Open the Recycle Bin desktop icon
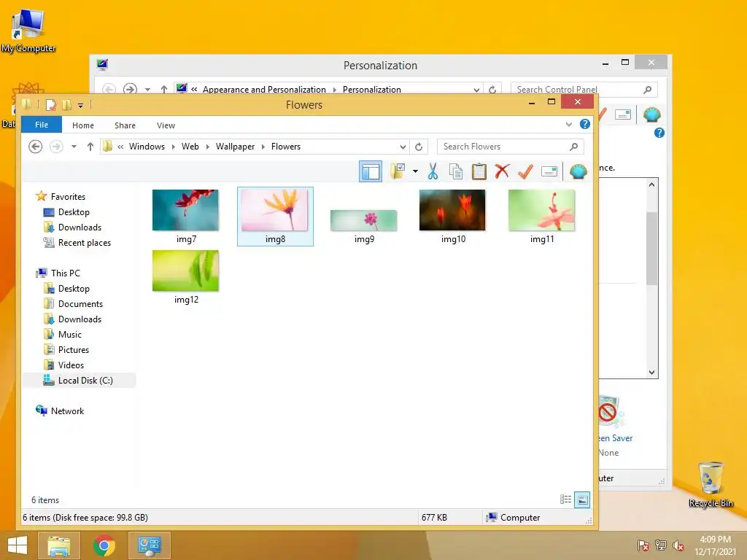747x560 pixels. coord(711,484)
